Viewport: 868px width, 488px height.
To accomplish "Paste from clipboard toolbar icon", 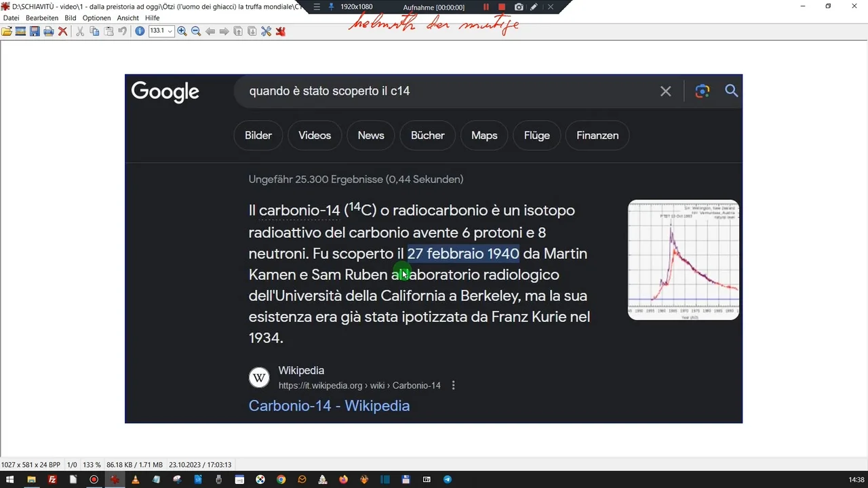I will click(x=108, y=31).
